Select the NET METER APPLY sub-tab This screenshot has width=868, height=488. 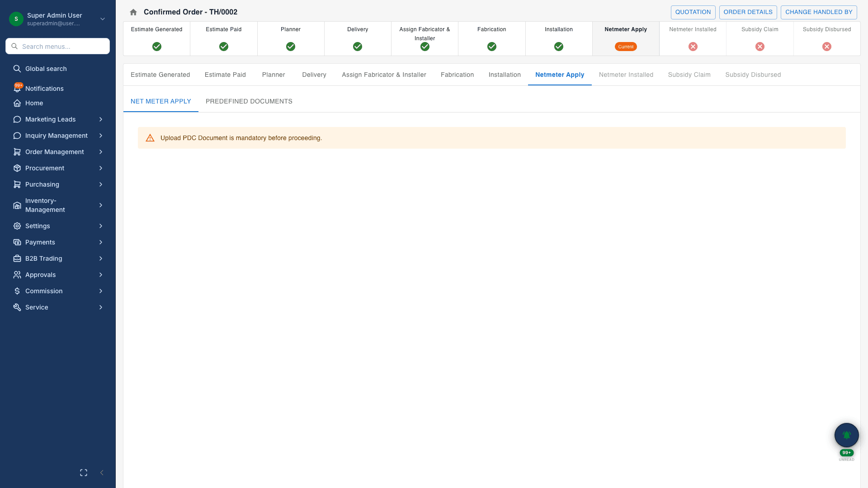(x=161, y=101)
